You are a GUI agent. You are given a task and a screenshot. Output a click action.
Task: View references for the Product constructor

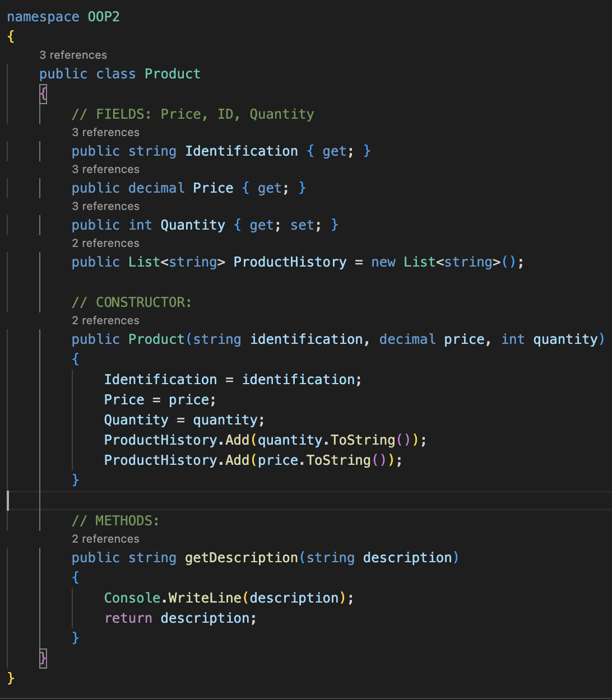105,320
